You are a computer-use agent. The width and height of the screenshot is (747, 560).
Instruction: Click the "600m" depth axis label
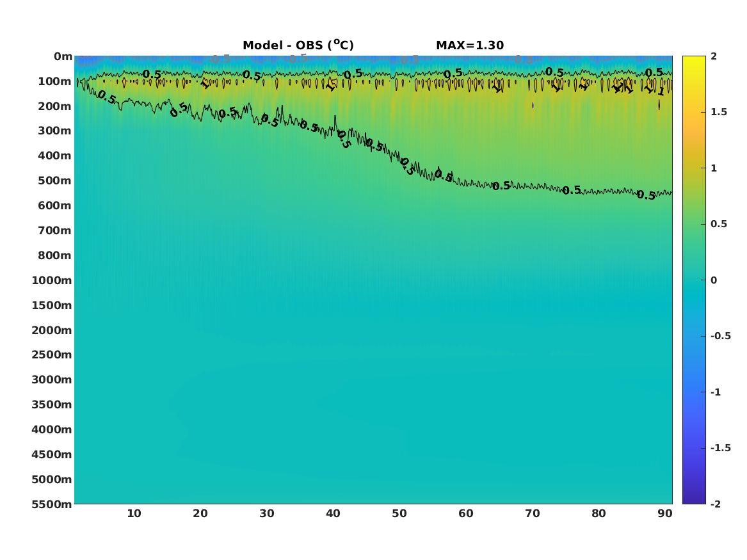coord(55,205)
